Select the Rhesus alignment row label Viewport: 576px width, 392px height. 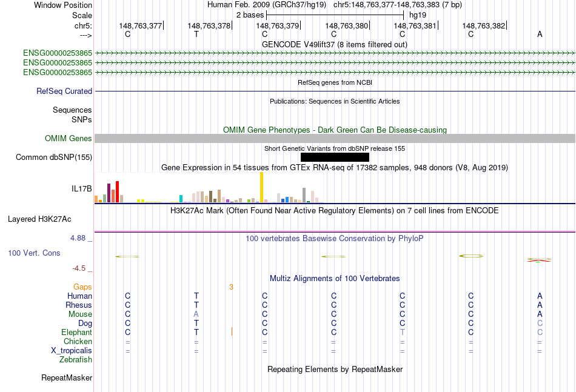(x=79, y=305)
